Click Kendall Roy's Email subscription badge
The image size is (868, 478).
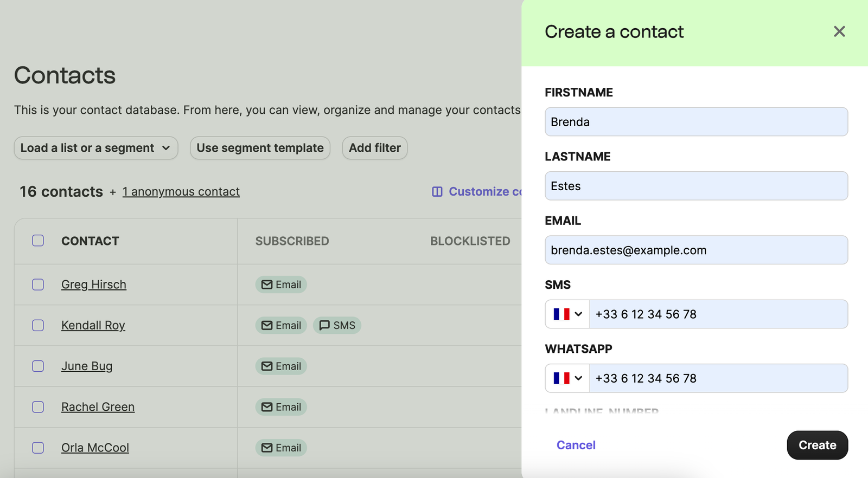tap(281, 325)
